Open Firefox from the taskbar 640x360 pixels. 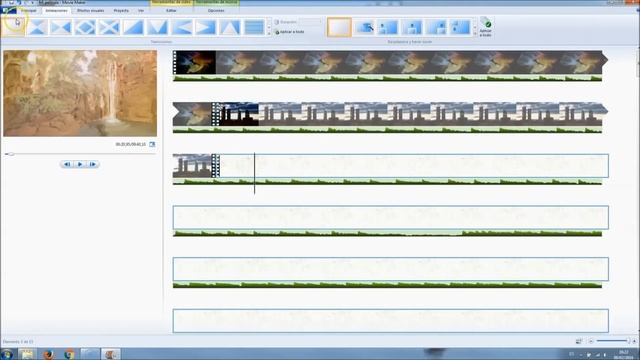(49, 354)
